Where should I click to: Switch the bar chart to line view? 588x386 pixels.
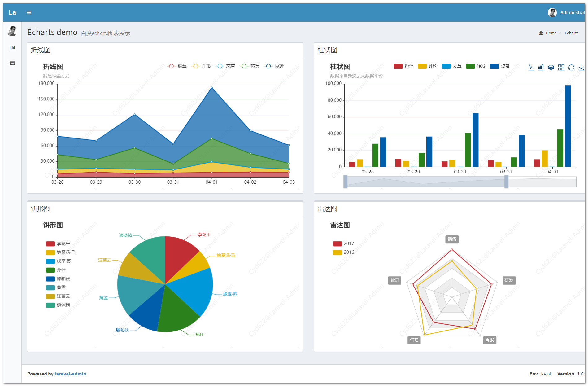[x=531, y=67]
